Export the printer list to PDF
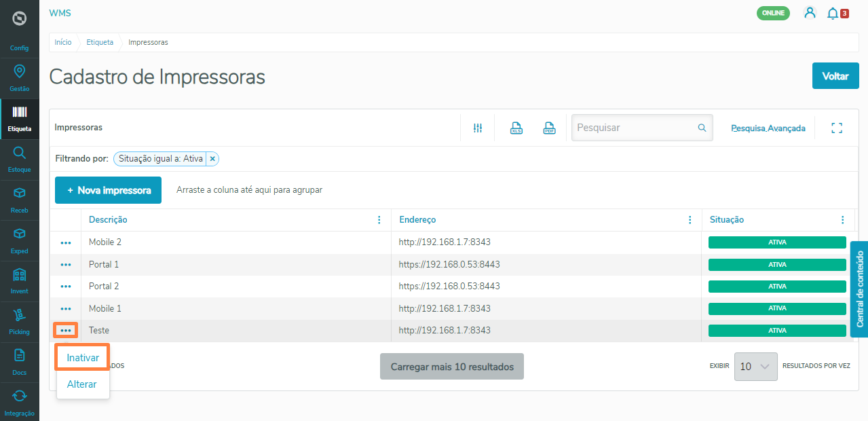 pyautogui.click(x=549, y=127)
